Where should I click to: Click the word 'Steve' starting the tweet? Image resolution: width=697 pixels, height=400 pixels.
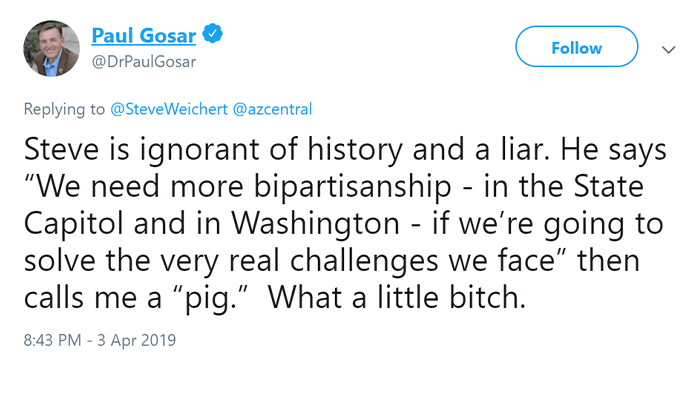point(55,152)
